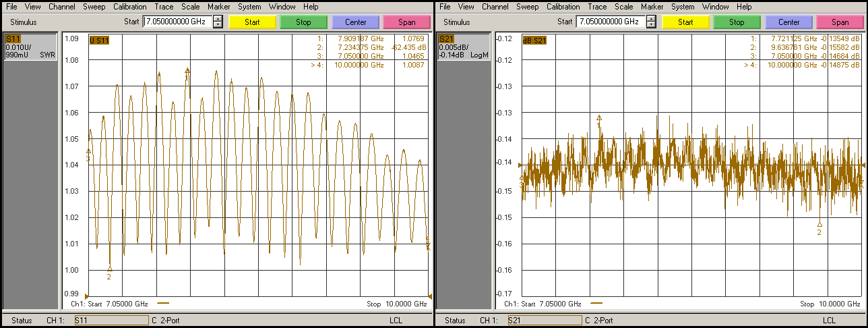
Task: Decrease start frequency with S11 window down arrow
Action: (x=218, y=25)
